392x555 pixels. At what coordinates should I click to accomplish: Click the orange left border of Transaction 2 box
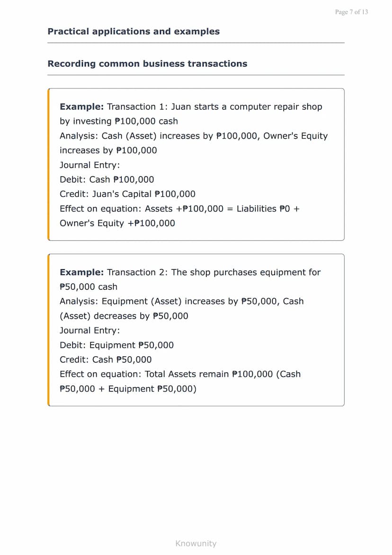[x=48, y=330]
